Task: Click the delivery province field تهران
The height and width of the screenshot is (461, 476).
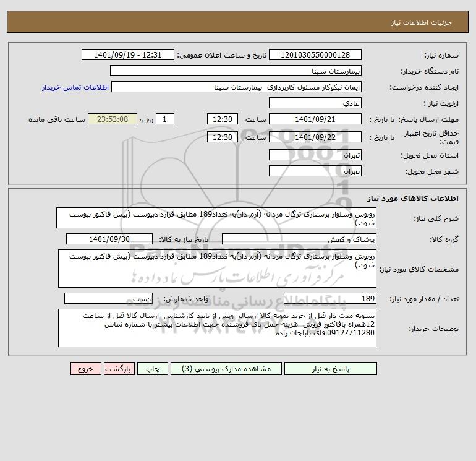Action: [315, 155]
